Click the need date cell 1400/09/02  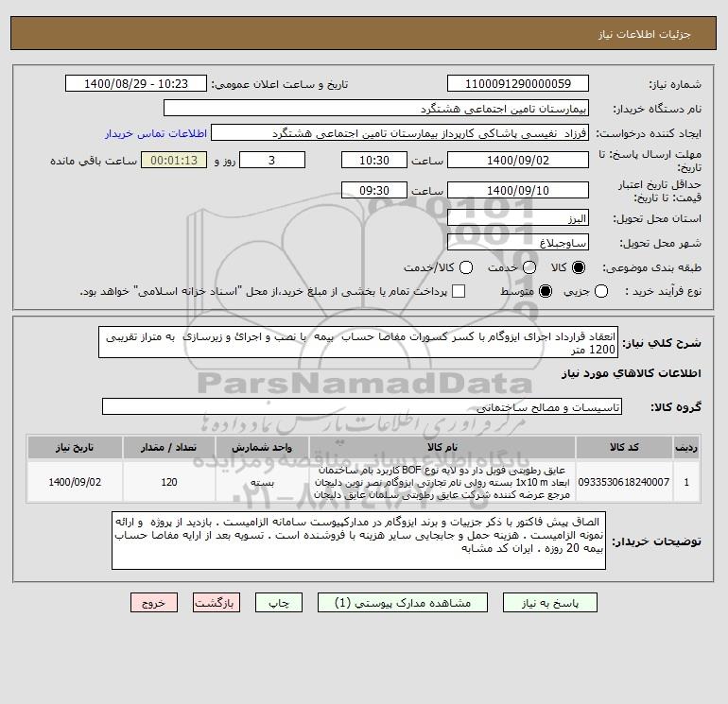(x=75, y=482)
